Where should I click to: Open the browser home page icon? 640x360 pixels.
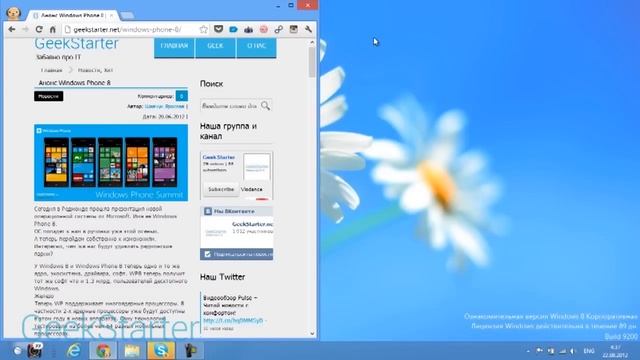pos(53,29)
